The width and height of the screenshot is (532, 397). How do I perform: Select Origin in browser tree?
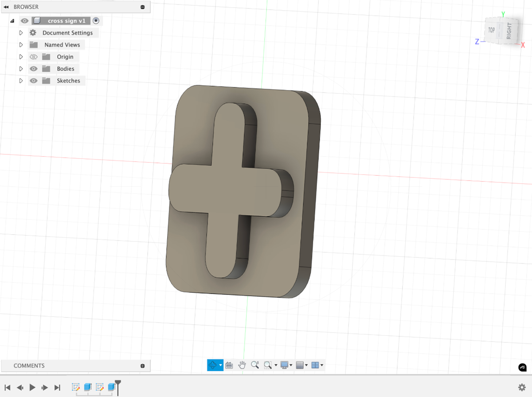[x=65, y=57]
